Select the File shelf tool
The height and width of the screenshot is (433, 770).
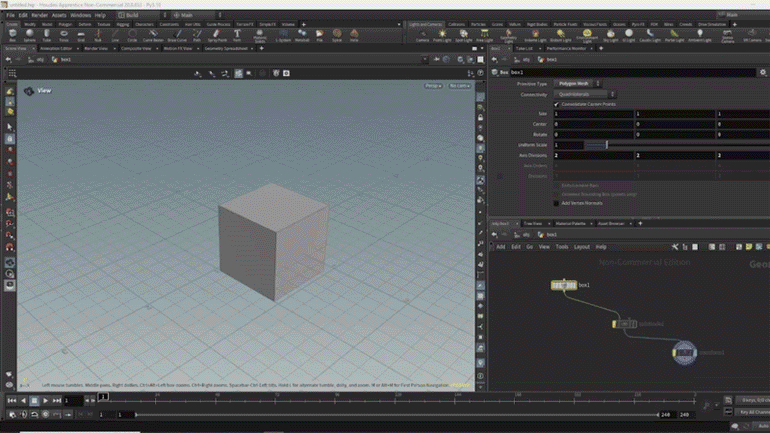tap(320, 35)
